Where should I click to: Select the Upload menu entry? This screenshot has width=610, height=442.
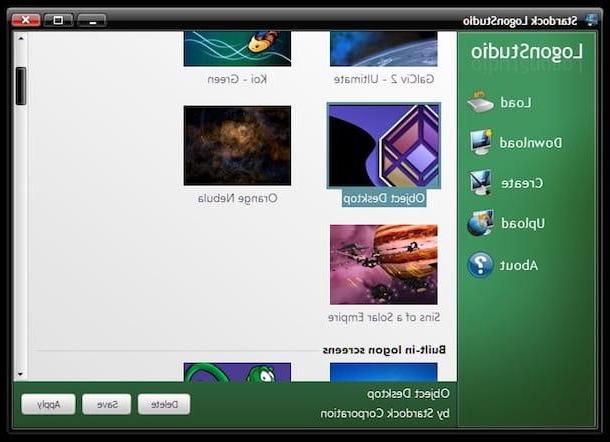click(522, 224)
